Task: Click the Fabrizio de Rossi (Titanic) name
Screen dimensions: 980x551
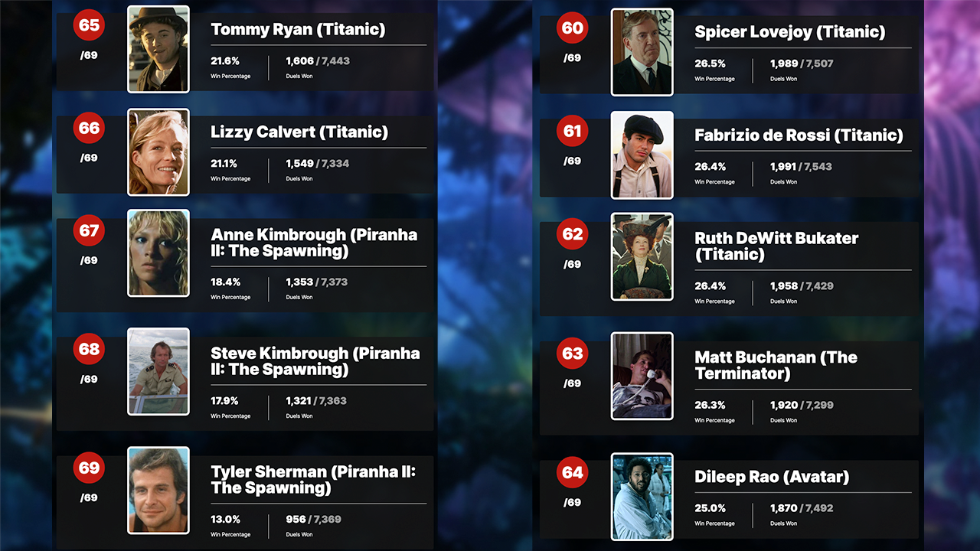Action: tap(799, 135)
